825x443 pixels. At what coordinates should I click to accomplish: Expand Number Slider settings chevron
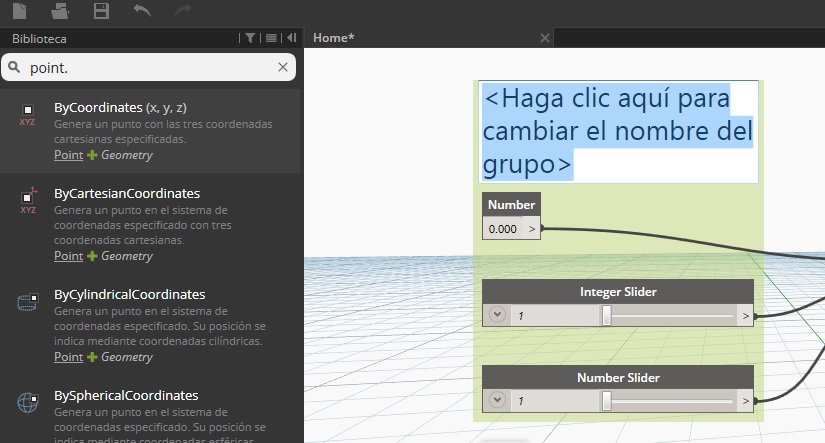(498, 401)
